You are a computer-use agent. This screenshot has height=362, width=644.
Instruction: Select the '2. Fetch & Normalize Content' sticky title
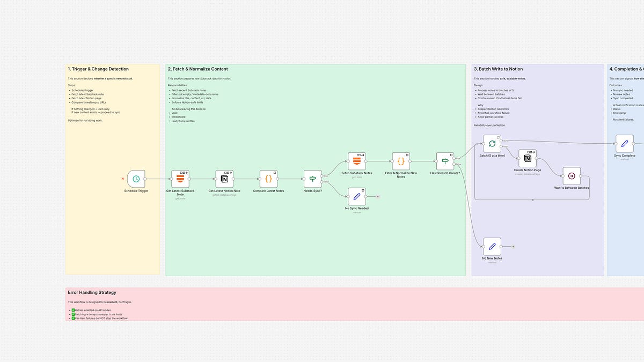pyautogui.click(x=198, y=69)
